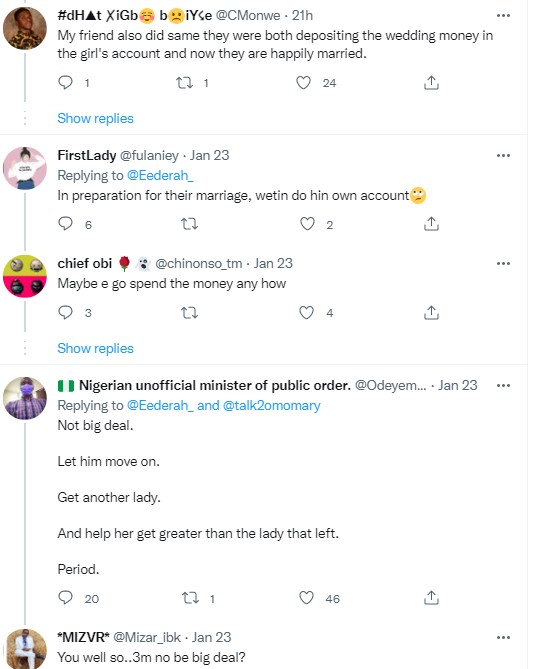
Task: Share the FirstLady tweet via upload icon
Action: tap(431, 224)
